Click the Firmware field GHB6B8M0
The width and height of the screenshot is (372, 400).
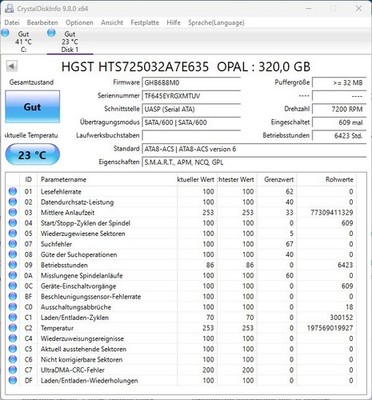pyautogui.click(x=191, y=82)
